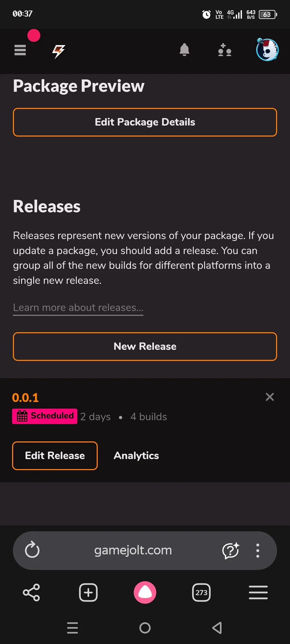
Task: Tap the Game Jolt lightning logo
Action: 59,51
